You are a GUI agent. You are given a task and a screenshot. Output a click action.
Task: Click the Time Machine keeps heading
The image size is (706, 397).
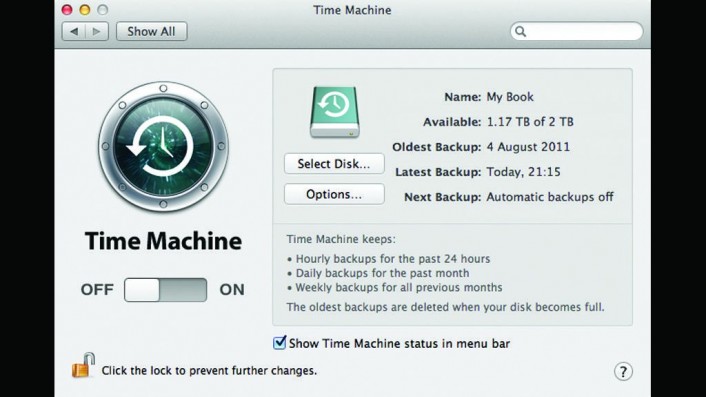tap(341, 239)
